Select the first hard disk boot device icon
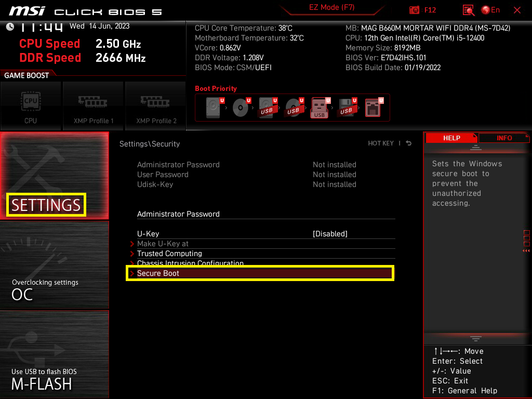 click(x=215, y=108)
